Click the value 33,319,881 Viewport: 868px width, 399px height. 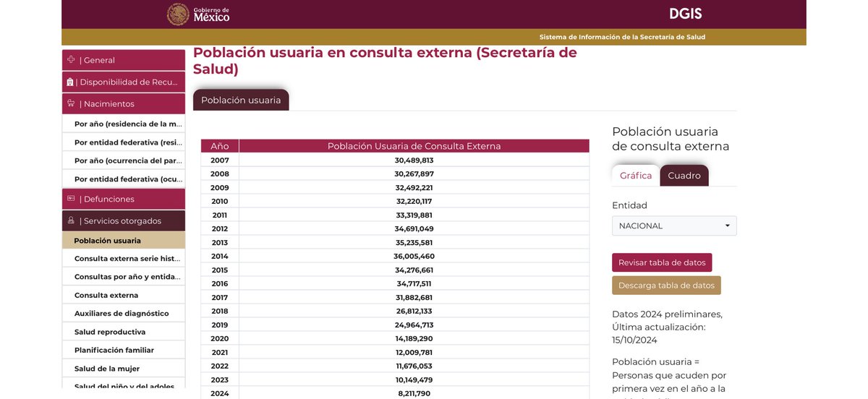pos(414,215)
